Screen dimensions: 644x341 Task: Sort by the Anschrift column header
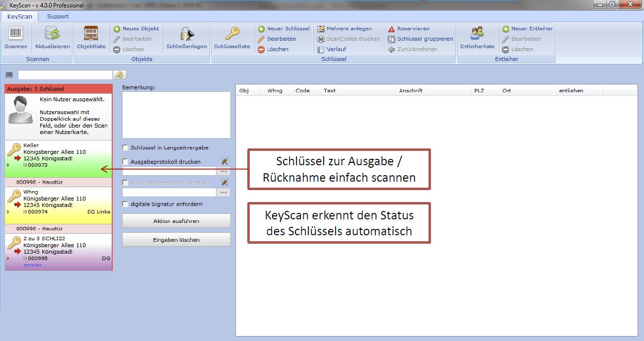[x=434, y=91]
